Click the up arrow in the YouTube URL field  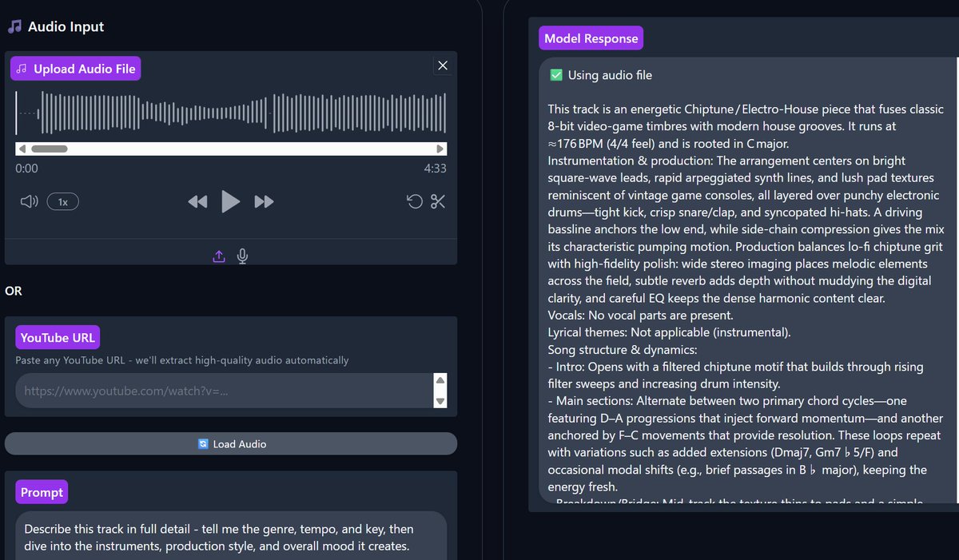440,381
